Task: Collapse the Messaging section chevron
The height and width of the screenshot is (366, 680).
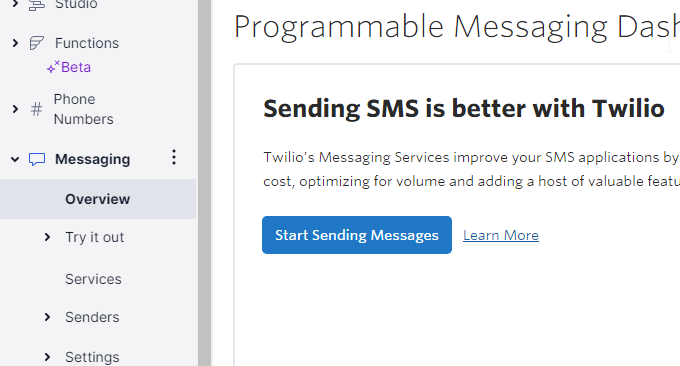Action: (15, 159)
